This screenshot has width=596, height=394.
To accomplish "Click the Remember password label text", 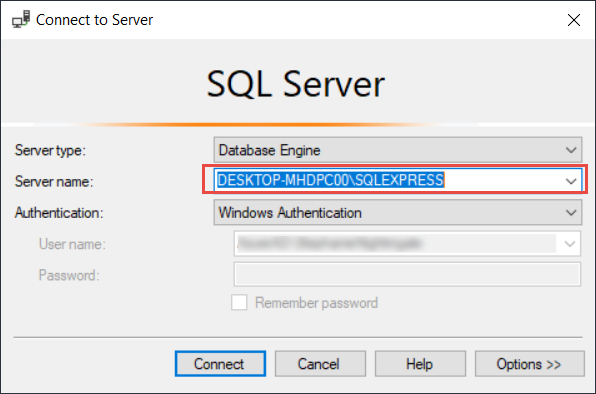I will pyautogui.click(x=316, y=303).
